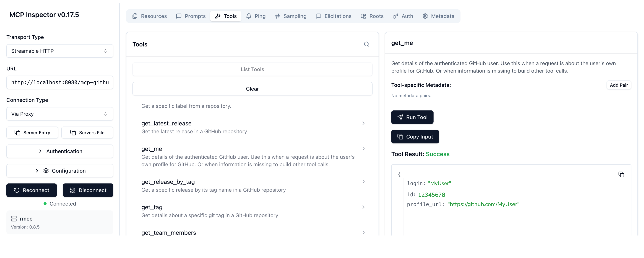
Task: Go to the Ping tab
Action: point(256,16)
